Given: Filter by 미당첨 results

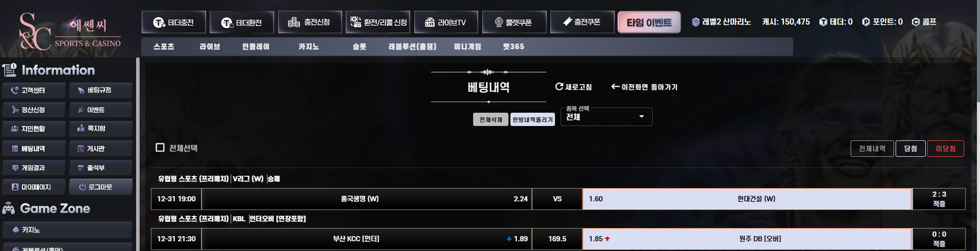Looking at the screenshot, I should pyautogui.click(x=946, y=149).
